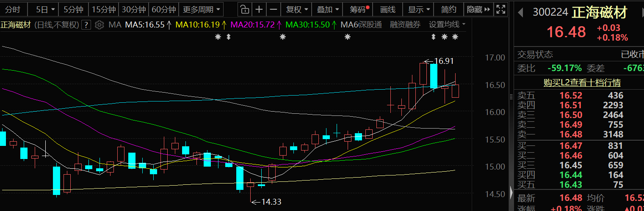Click the 画线 drawing tool button
Image resolution: width=644 pixels, height=211 pixels.
click(387, 9)
